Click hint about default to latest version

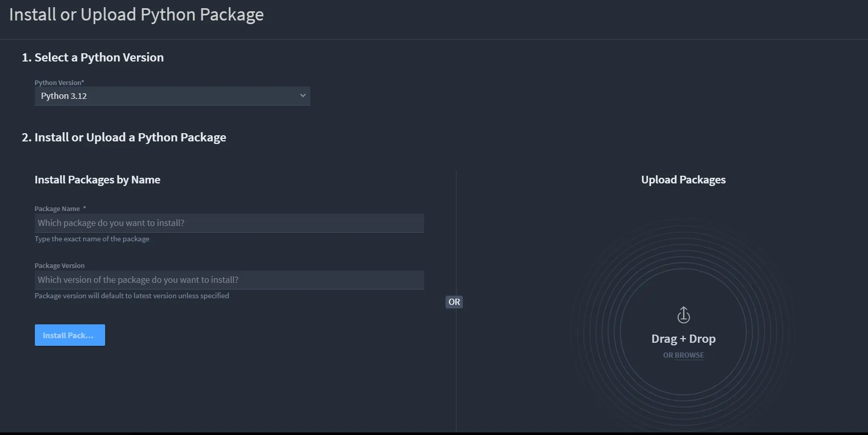(132, 296)
